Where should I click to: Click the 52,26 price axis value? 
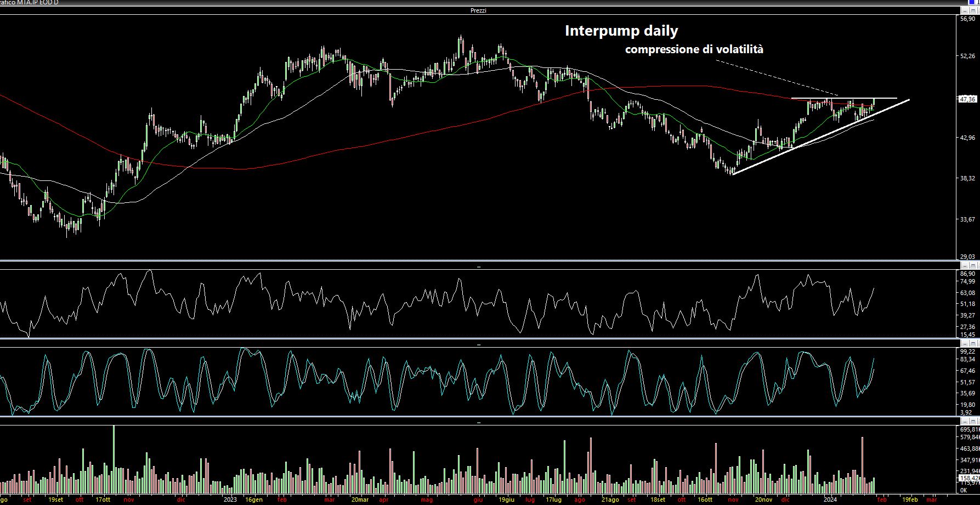coord(968,56)
